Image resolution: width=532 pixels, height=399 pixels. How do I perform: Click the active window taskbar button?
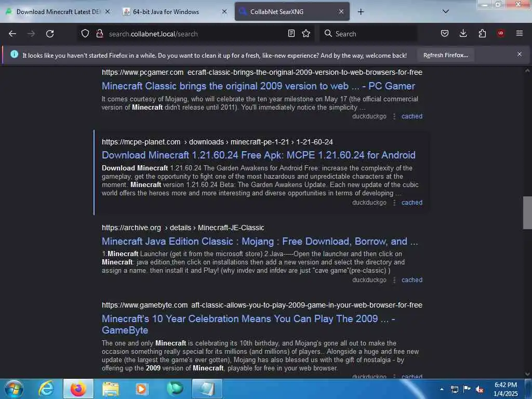click(x=207, y=389)
